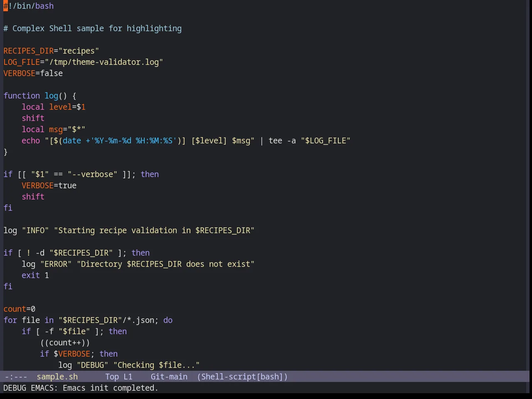Viewport: 532px width, 399px height.
Task: Click the 'for' keyword of the loop
Action: pos(10,320)
